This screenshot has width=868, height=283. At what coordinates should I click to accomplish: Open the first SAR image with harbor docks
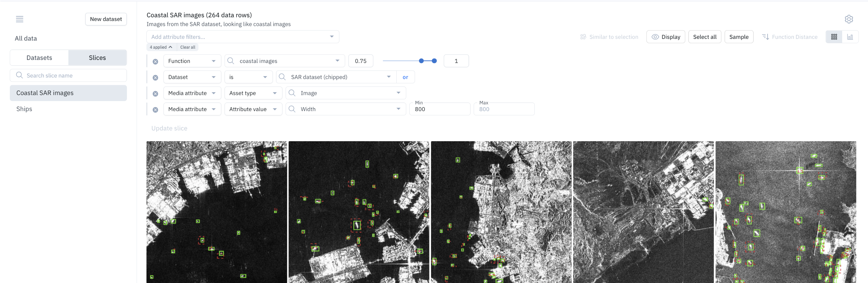coord(217,212)
